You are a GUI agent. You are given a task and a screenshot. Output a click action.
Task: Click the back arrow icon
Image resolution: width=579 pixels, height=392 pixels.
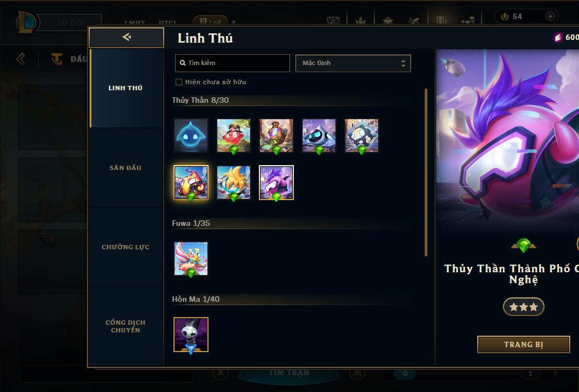tap(126, 37)
